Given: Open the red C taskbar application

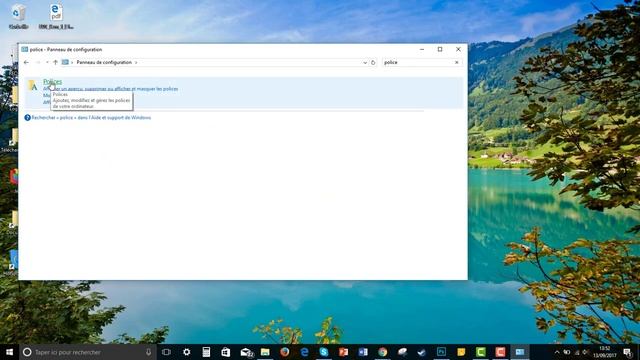Looking at the screenshot, I should click(x=500, y=352).
